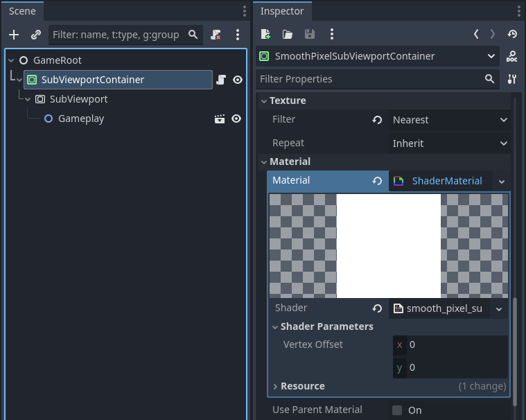The width and height of the screenshot is (526, 420).
Task: Open Inspector resource extra options menu
Action: tap(332, 34)
